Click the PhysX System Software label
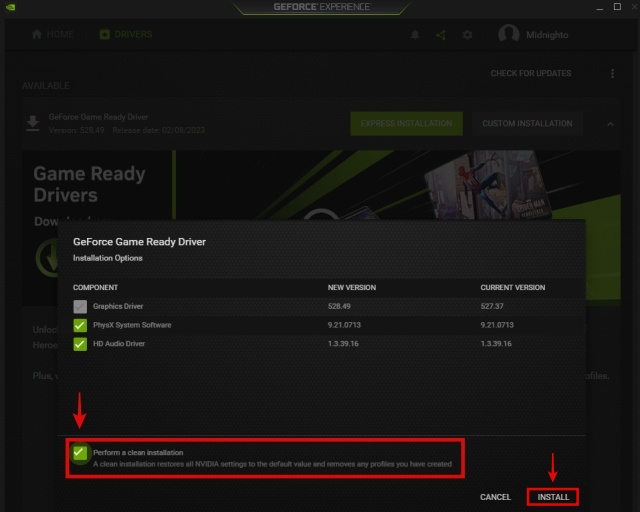640x512 pixels. click(132, 325)
